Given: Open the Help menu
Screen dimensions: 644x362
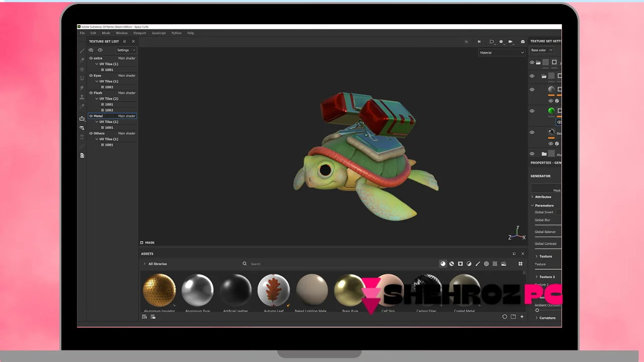Looking at the screenshot, I should [x=191, y=33].
